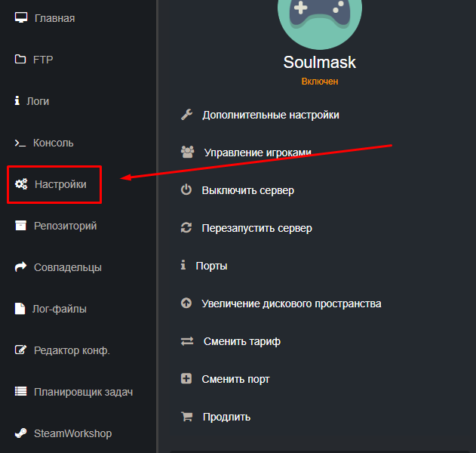The image size is (476, 453).
Task: Click the archive box icon beside Репозиторий
Action: click(21, 226)
